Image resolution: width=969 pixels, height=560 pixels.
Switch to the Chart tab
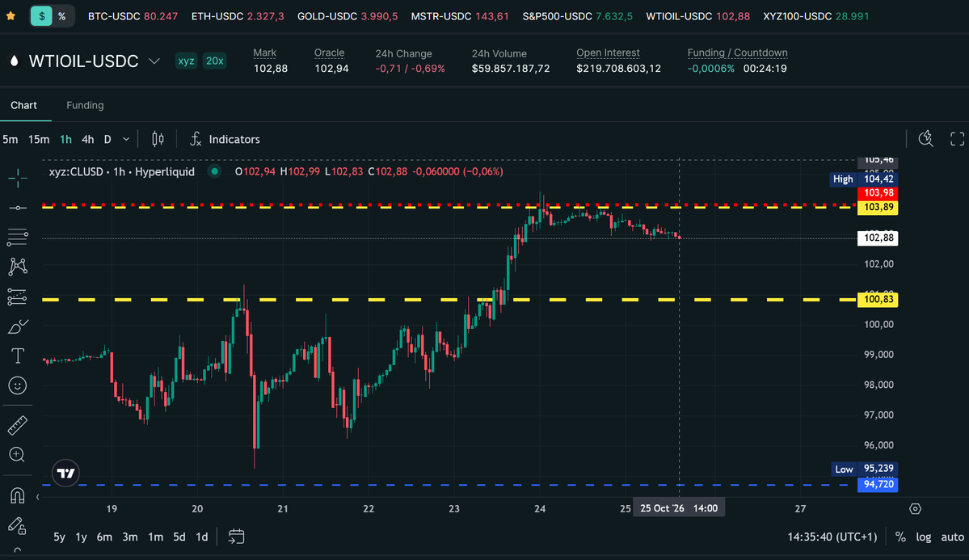coord(23,105)
